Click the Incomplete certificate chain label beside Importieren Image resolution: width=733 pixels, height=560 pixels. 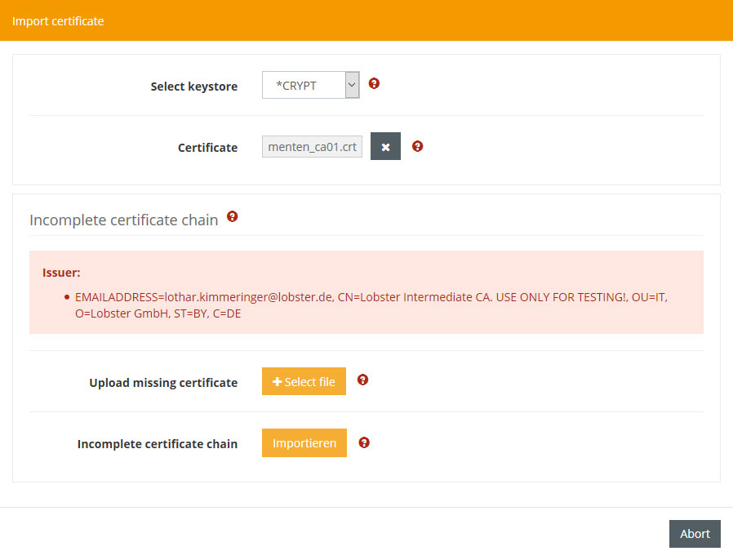[x=158, y=444]
